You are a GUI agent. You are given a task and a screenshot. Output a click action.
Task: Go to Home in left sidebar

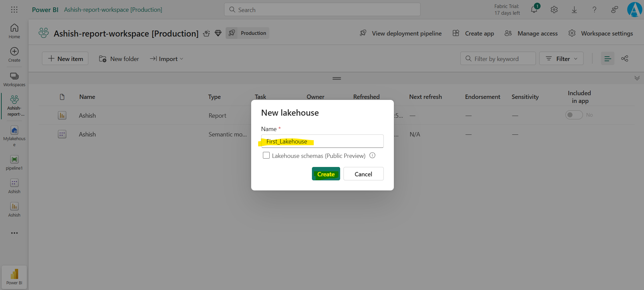coord(14,31)
